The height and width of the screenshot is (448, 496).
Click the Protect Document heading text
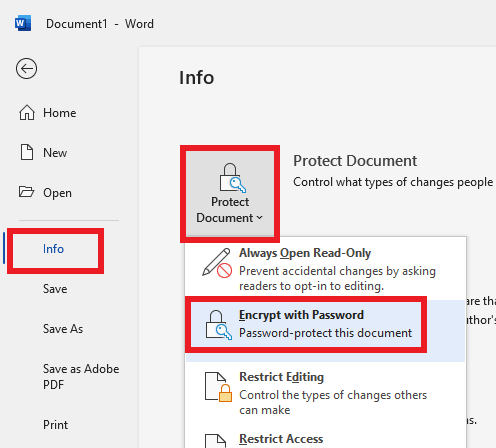(x=355, y=161)
